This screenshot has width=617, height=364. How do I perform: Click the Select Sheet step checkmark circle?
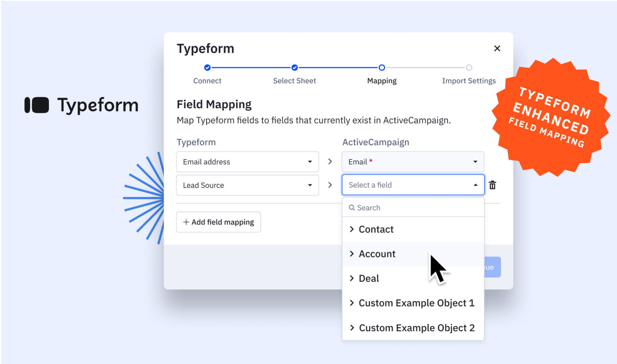(294, 68)
